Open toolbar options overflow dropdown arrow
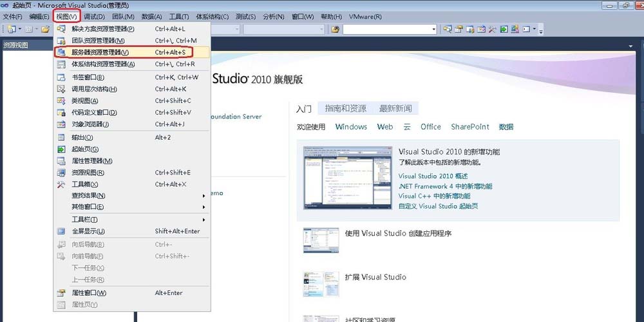The image size is (644, 322). pos(542,30)
